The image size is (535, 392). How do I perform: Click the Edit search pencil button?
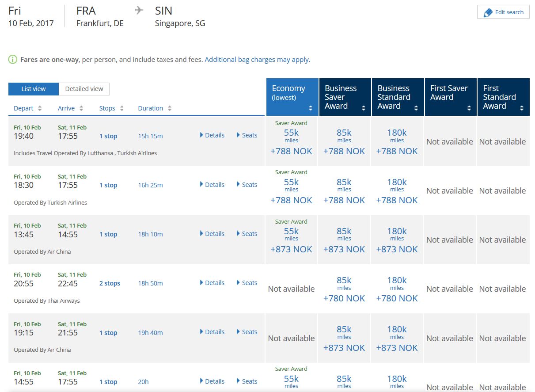coord(503,12)
